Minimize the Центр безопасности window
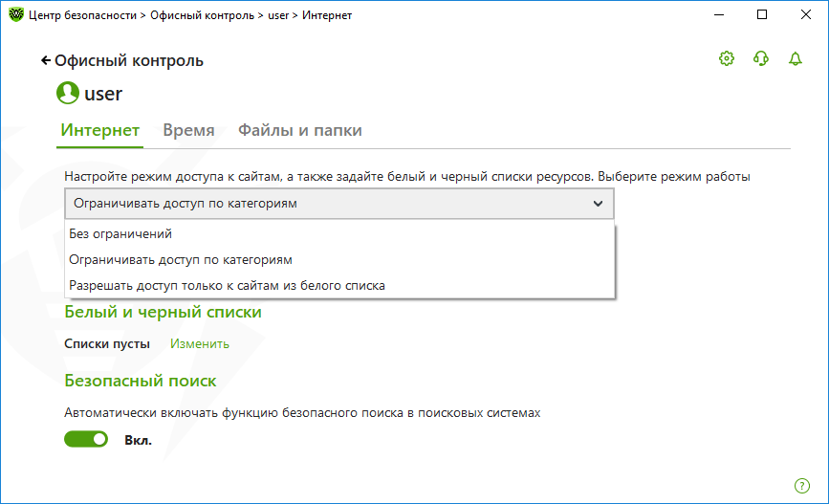This screenshot has height=504, width=829. [x=719, y=14]
